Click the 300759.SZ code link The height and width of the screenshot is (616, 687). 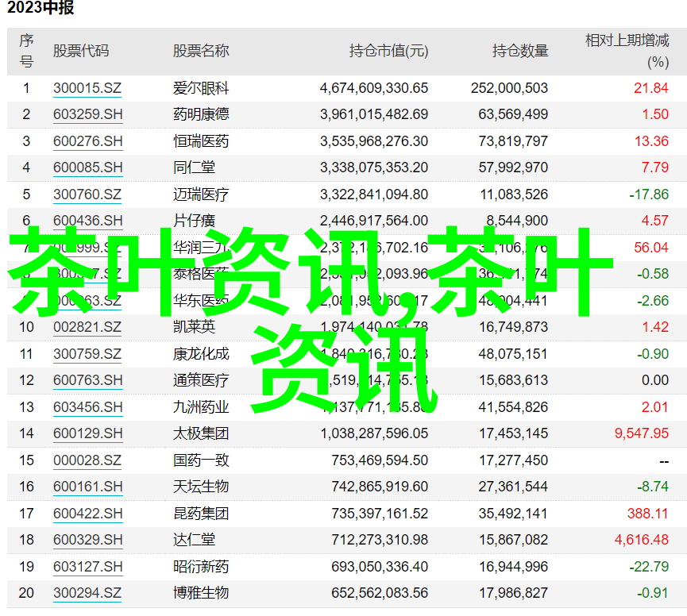(x=87, y=354)
